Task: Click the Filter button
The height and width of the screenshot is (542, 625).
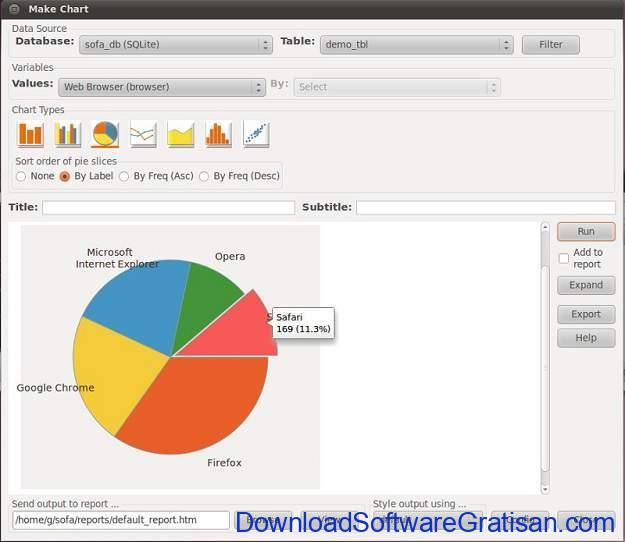Action: 550,45
